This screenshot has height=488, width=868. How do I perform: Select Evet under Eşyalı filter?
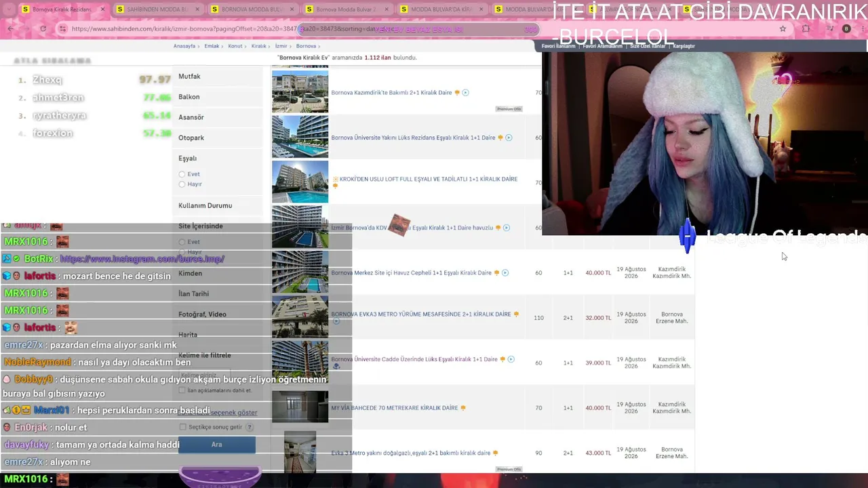pos(182,174)
